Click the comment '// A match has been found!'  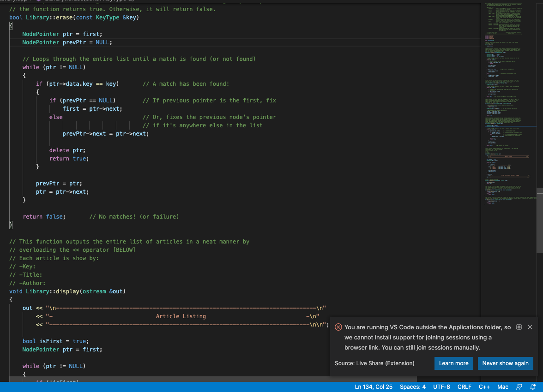(186, 84)
